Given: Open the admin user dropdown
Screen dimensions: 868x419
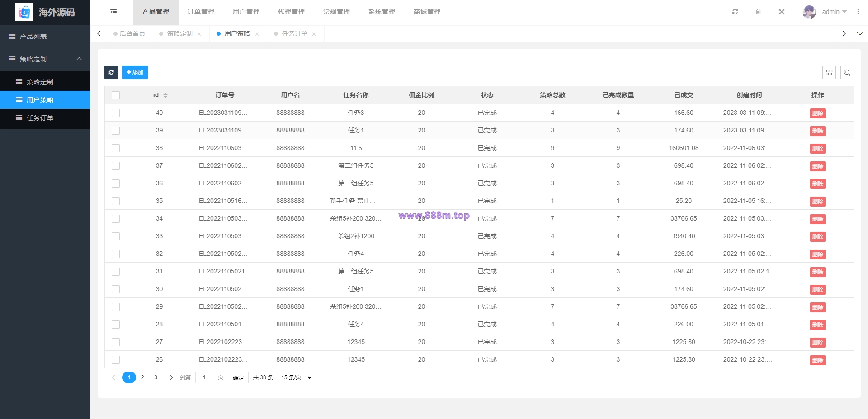Looking at the screenshot, I should (835, 12).
